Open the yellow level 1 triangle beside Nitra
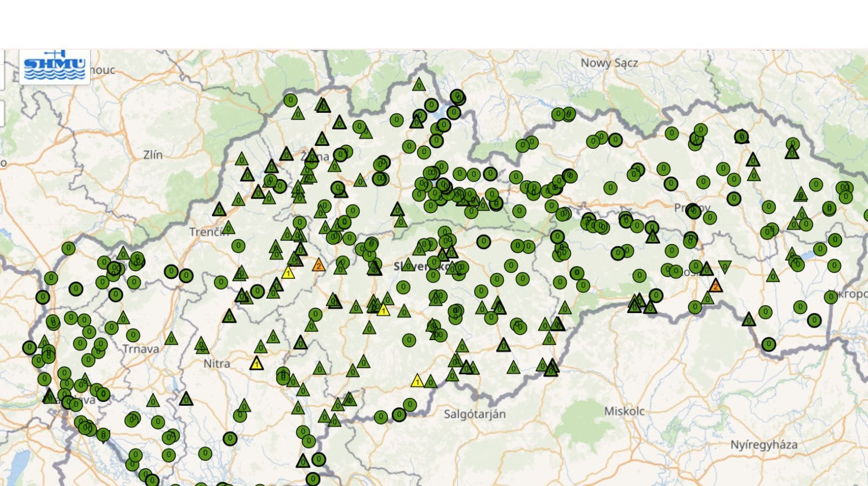The height and width of the screenshot is (486, 868). pos(257,363)
